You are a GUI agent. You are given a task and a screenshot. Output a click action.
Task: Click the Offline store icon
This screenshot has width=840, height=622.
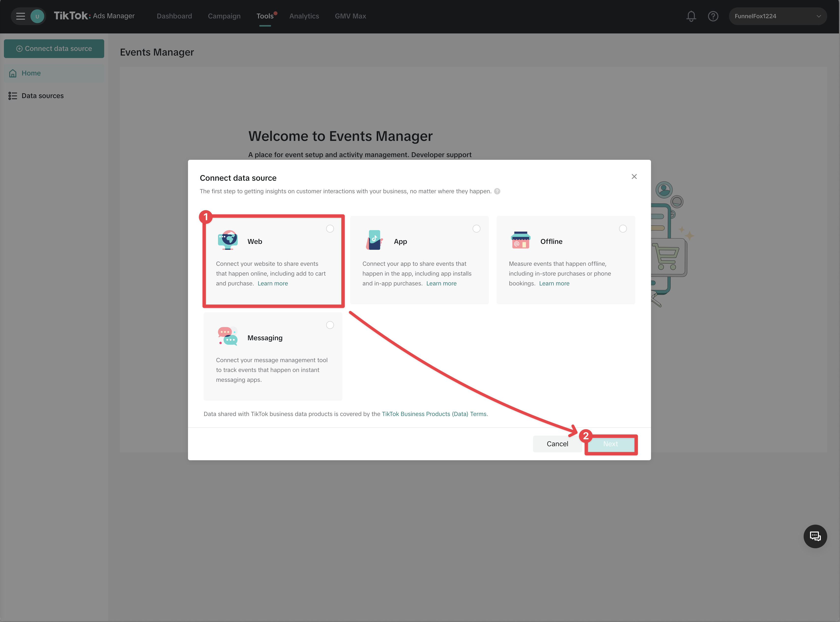(521, 240)
